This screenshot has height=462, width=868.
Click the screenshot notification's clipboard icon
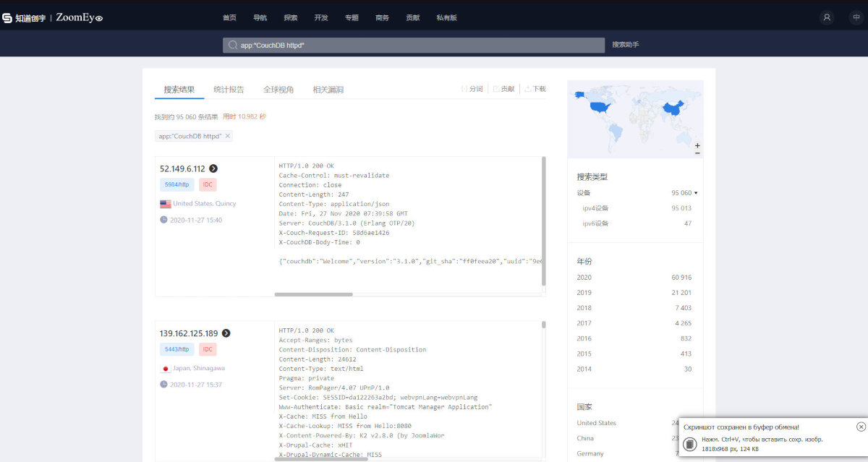pos(690,444)
